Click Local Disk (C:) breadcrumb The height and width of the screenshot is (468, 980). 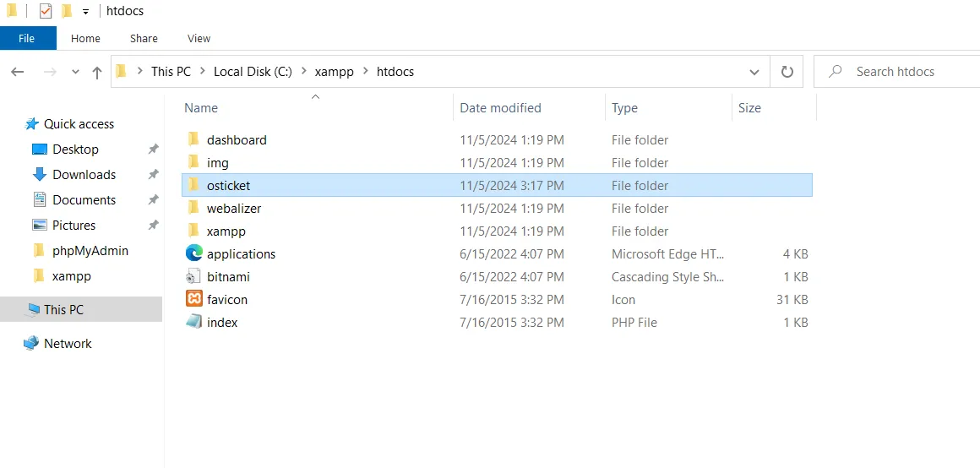[253, 72]
